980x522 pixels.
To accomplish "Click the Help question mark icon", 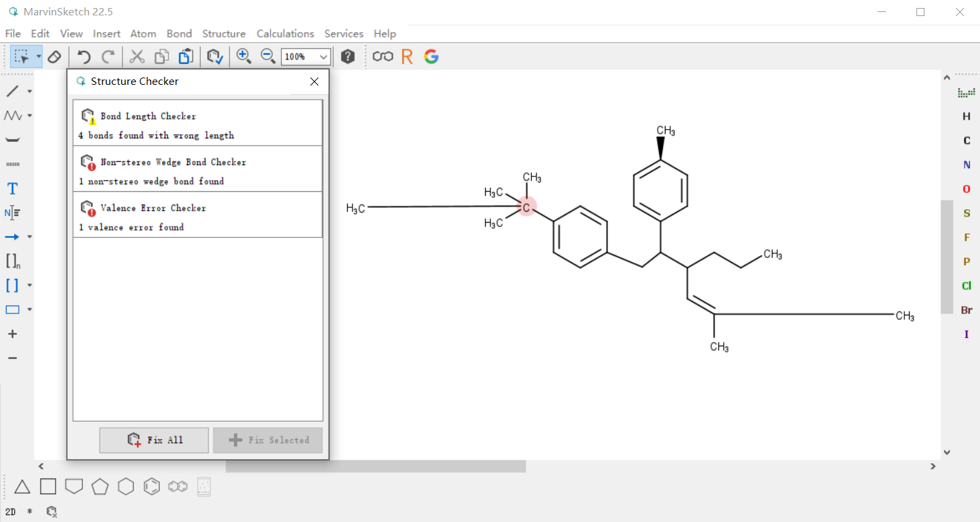I will 348,57.
